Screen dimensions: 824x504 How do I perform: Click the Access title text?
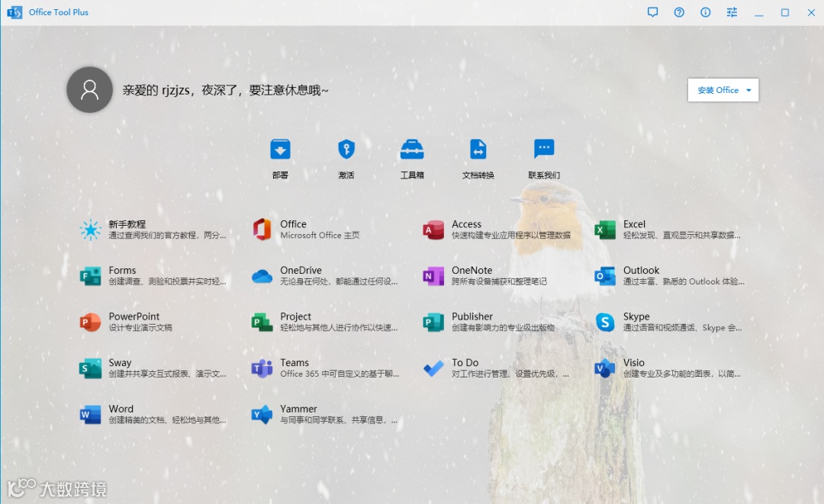click(x=467, y=224)
